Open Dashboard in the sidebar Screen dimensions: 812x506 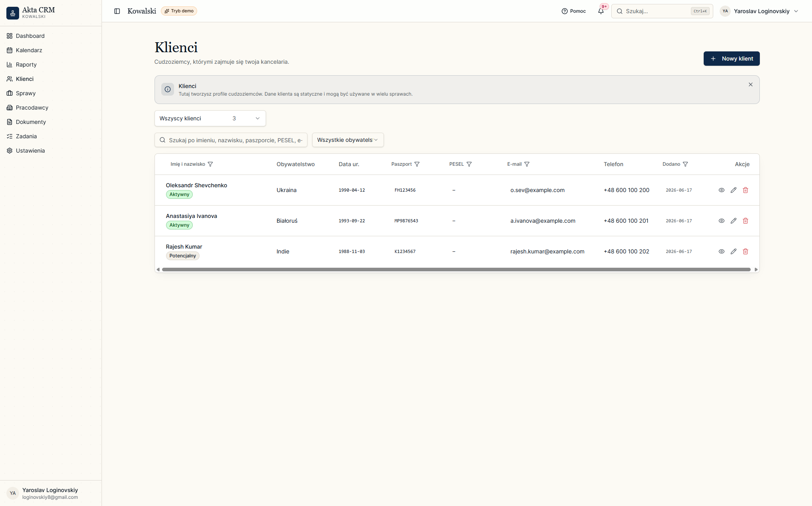tap(51, 36)
